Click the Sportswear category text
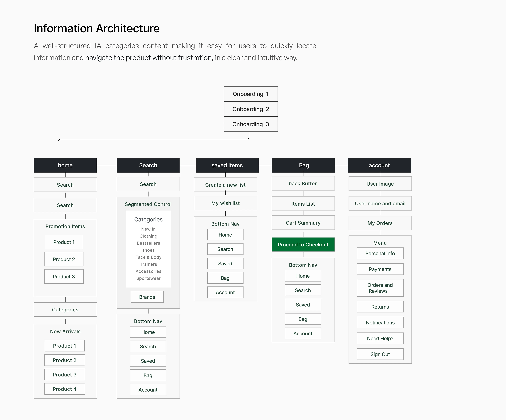Image resolution: width=506 pixels, height=420 pixels. (x=148, y=278)
